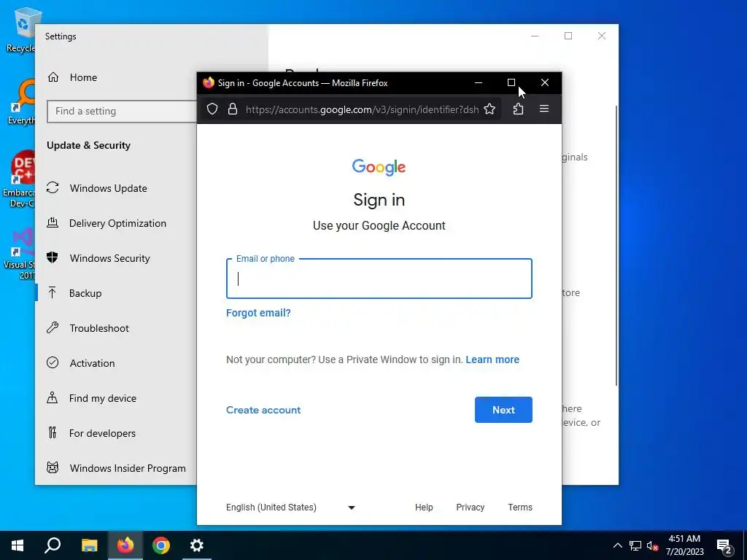The height and width of the screenshot is (560, 747).
Task: Maximize the Firefox window
Action: [511, 83]
